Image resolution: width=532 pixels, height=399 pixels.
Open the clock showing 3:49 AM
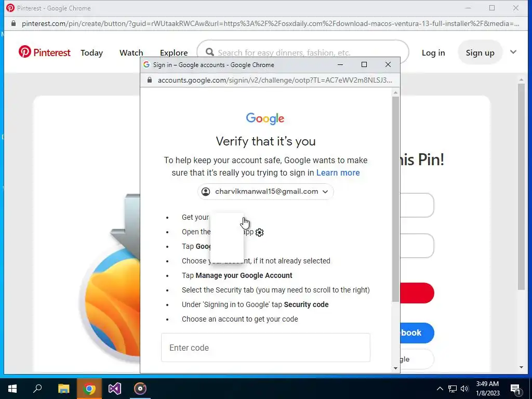point(487,389)
